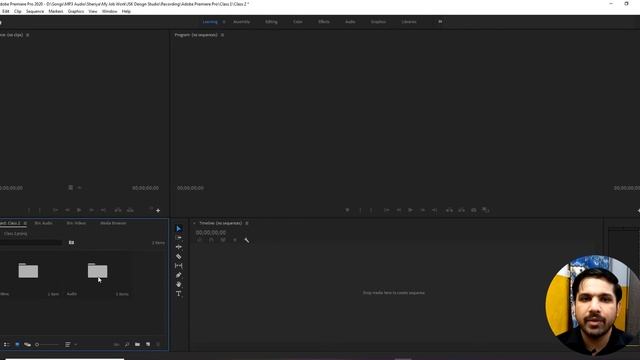Open the Source monitor button editor plus

[x=158, y=211]
